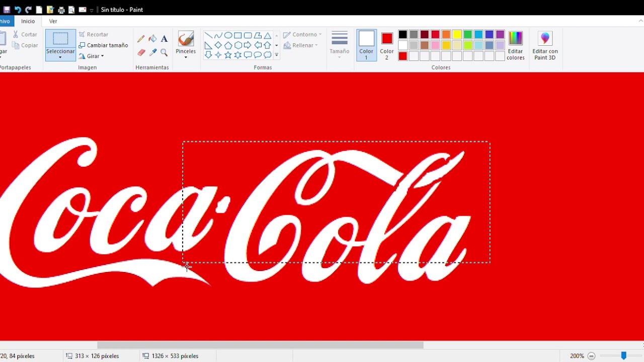Pick the pink color swatch
This screenshot has height=362, width=644.
tap(435, 45)
